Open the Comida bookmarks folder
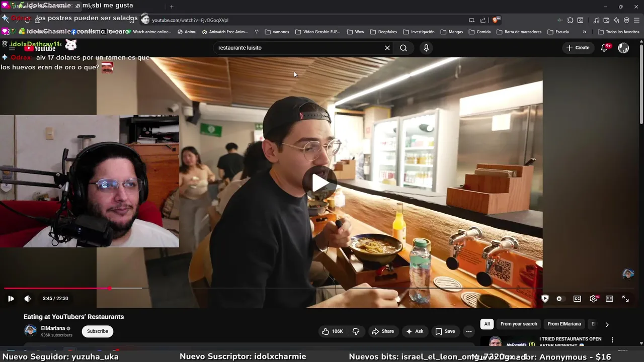Screen dimensions: 644x362 pyautogui.click(x=479, y=32)
